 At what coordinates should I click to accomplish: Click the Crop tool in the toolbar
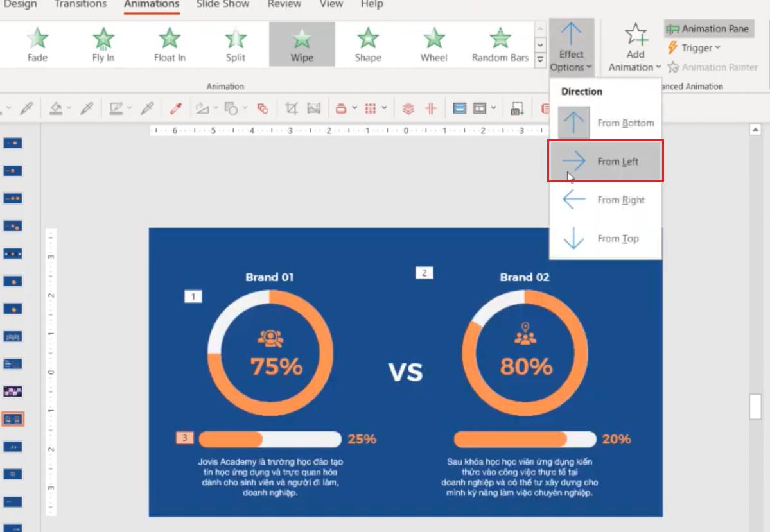[290, 107]
